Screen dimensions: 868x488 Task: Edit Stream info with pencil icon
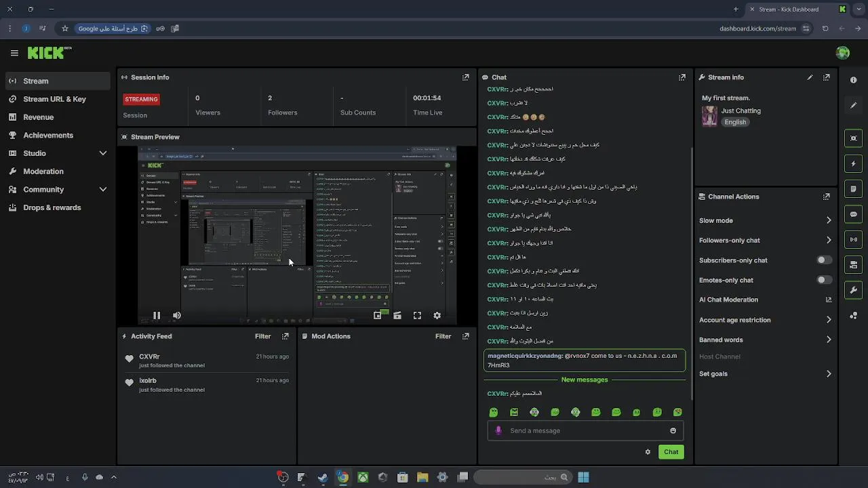click(810, 77)
